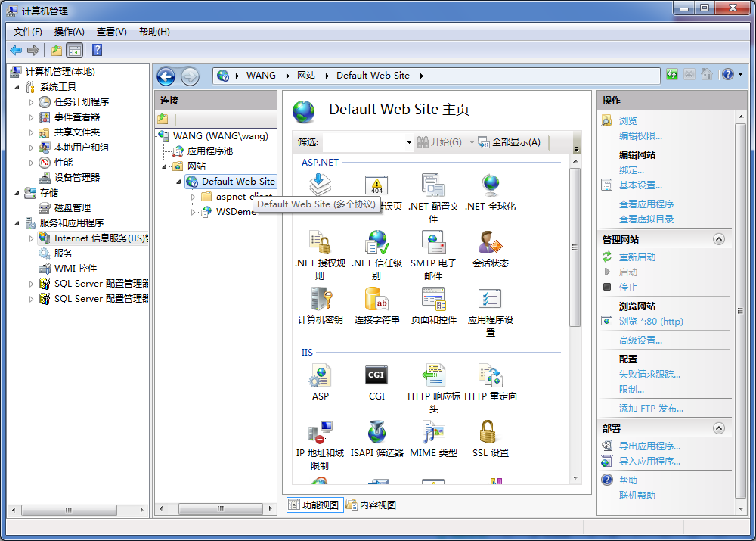Viewport: 756px width, 541px height.
Task: Click 停止 to stop the website
Action: pos(627,288)
